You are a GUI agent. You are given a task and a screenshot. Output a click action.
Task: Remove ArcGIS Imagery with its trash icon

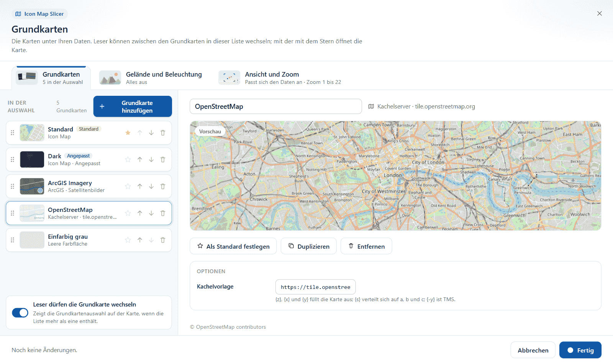pyautogui.click(x=163, y=186)
